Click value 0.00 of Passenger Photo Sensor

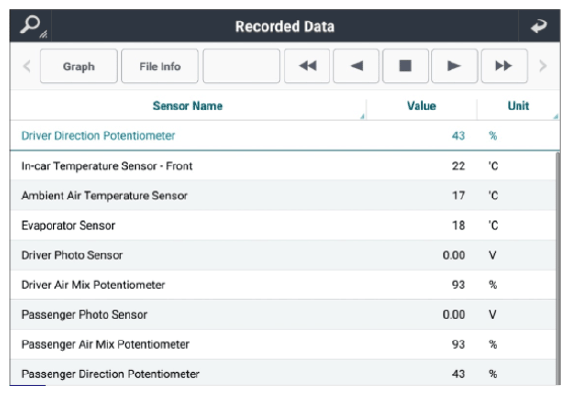(x=454, y=314)
